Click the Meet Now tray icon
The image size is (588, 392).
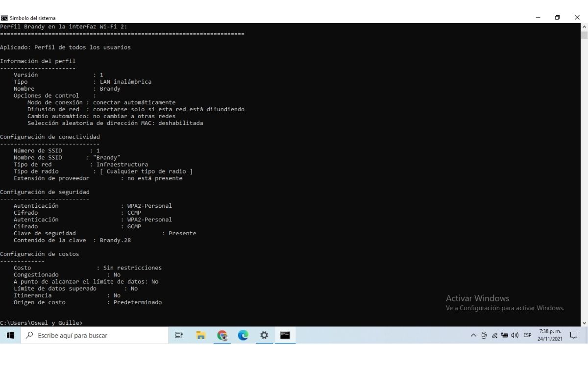click(x=484, y=336)
